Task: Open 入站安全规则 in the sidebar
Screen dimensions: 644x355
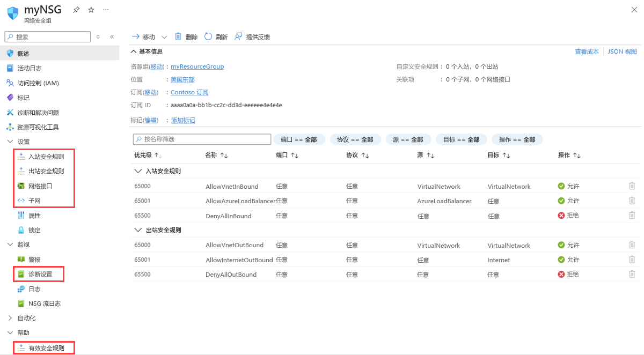Action: (46, 157)
